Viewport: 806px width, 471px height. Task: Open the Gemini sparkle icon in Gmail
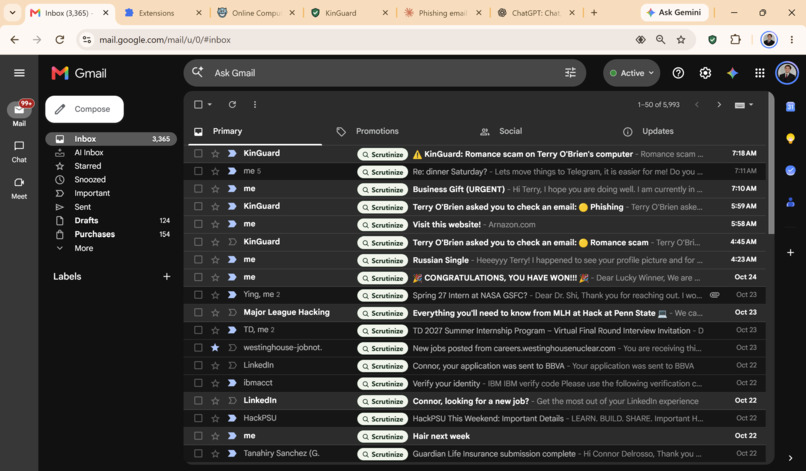[x=732, y=73]
